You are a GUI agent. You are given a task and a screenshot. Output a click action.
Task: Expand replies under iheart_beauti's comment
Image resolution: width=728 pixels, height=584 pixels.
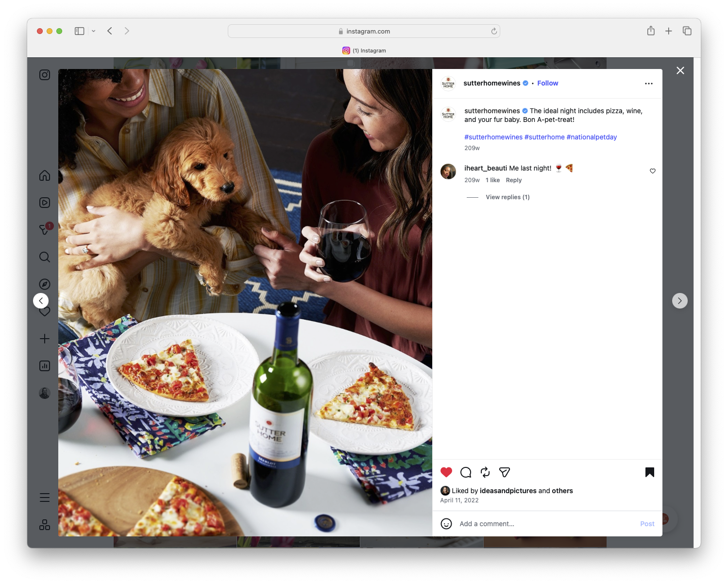(x=508, y=197)
